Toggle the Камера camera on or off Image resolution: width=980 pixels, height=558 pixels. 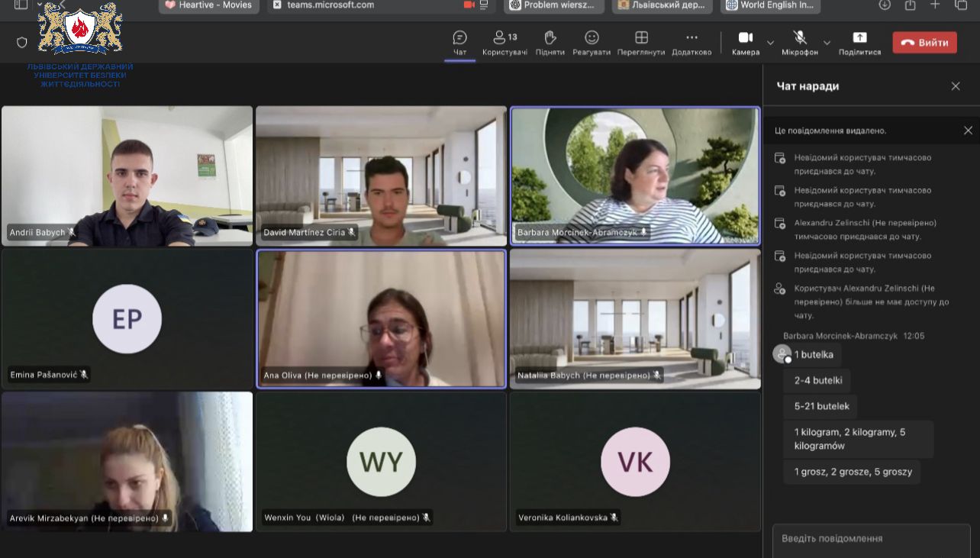click(x=745, y=38)
